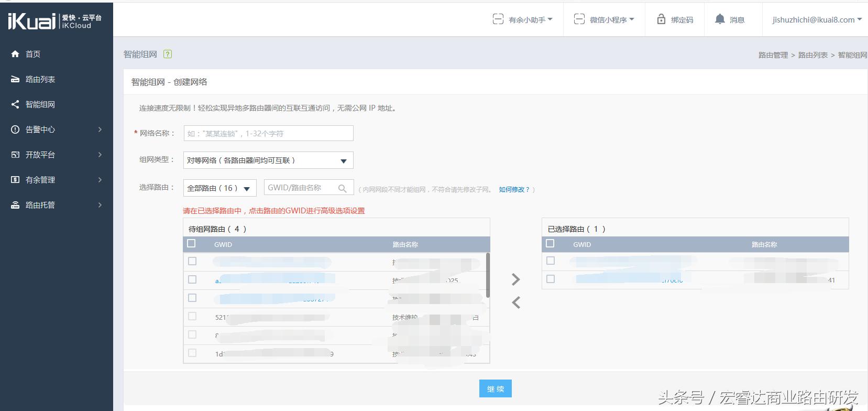
Task: Click the router list icon beside 路由列表
Action: pos(15,79)
